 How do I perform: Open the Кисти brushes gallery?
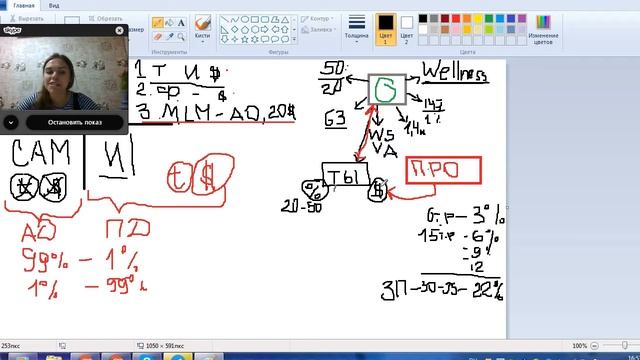202,28
